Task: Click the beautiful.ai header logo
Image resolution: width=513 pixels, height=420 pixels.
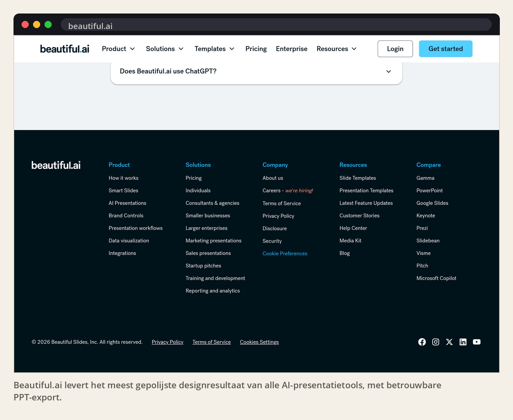Action: pos(64,49)
